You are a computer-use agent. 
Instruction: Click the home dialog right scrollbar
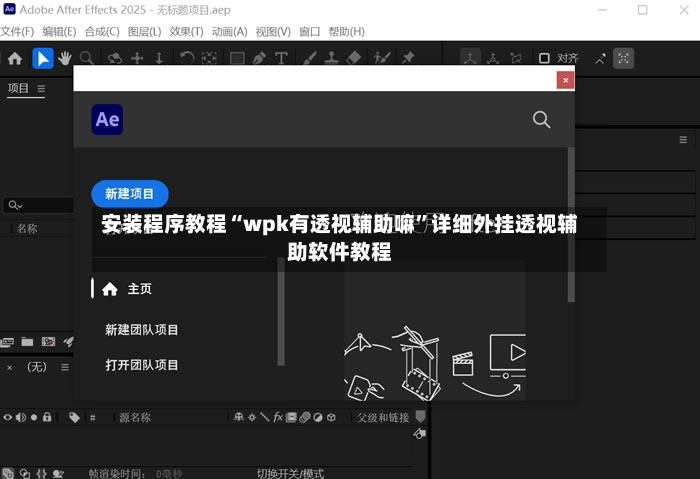571,225
